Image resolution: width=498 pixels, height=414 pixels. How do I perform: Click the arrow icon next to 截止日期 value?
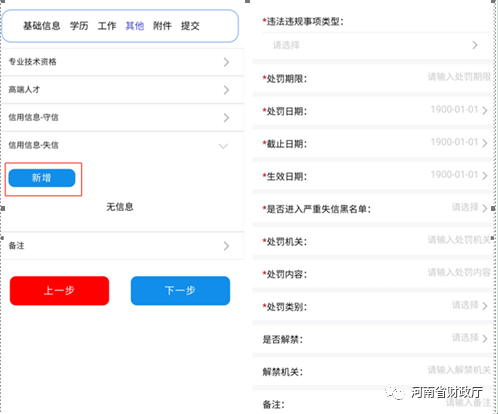click(x=485, y=143)
